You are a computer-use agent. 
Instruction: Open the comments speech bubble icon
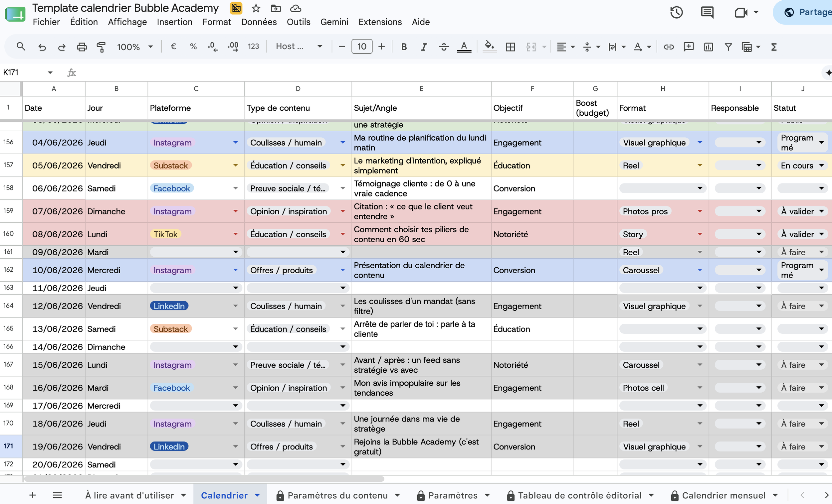pos(707,13)
